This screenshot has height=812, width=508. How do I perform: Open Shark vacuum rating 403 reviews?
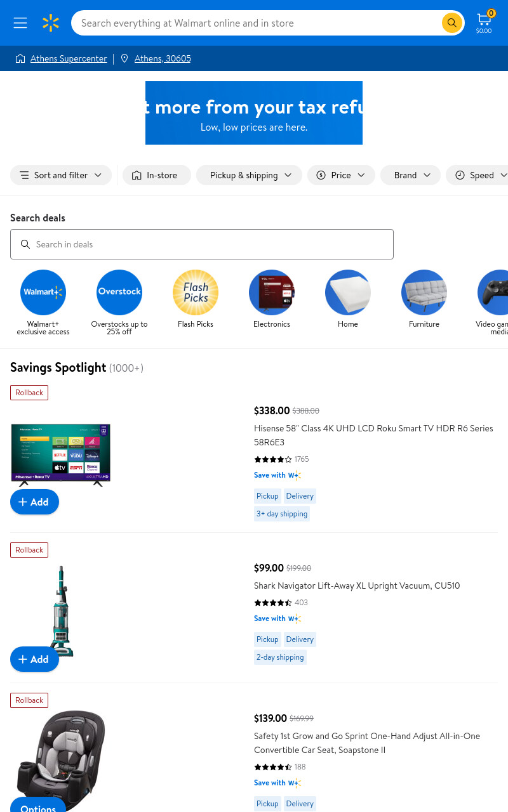[281, 603]
